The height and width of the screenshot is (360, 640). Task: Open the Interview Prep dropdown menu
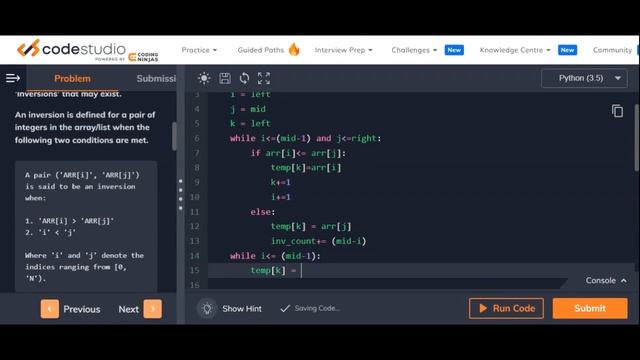click(343, 50)
